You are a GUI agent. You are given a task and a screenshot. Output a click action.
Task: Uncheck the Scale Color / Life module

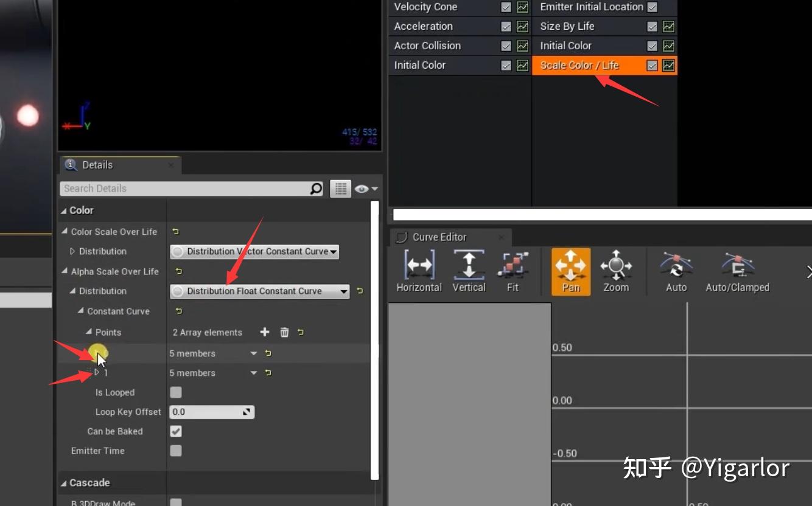(x=652, y=66)
